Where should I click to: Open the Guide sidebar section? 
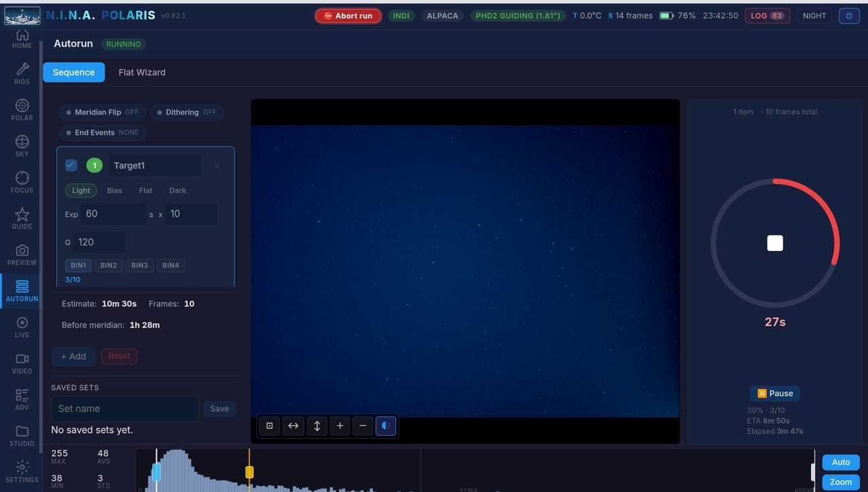pyautogui.click(x=22, y=218)
